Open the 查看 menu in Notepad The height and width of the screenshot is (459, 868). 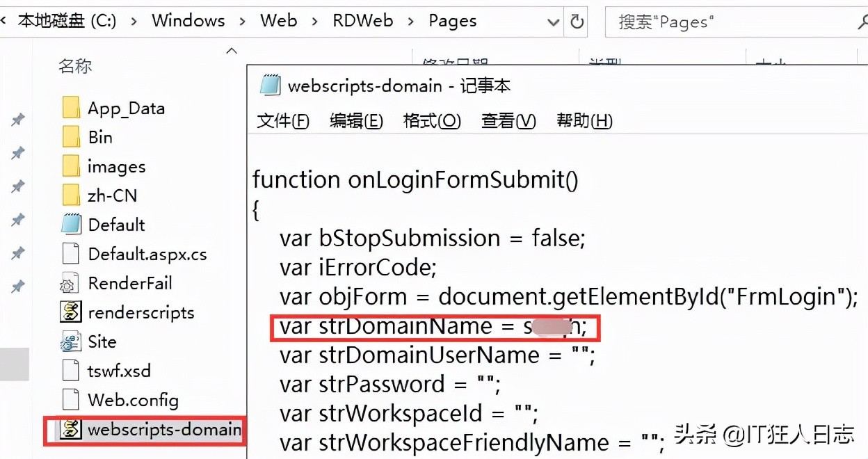click(508, 120)
